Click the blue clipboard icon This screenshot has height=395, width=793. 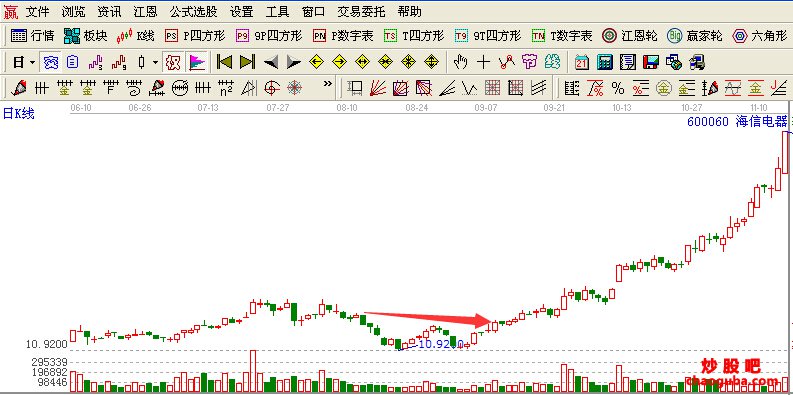tap(73, 62)
